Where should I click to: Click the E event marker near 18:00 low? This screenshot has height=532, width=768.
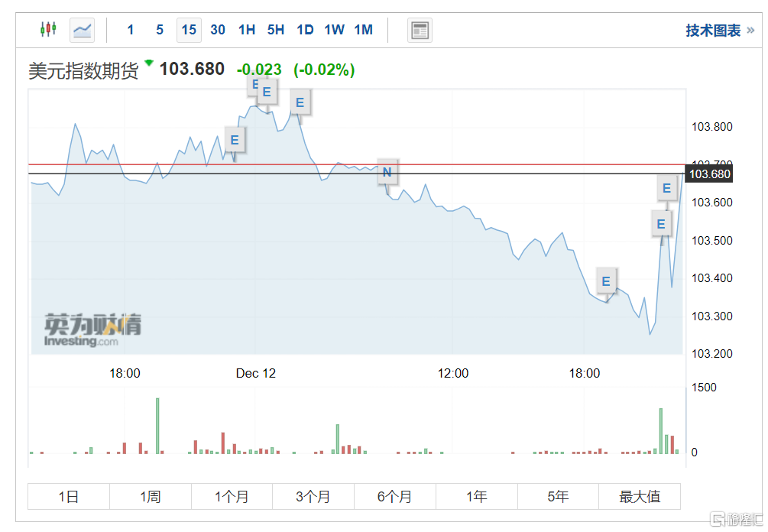coord(606,281)
